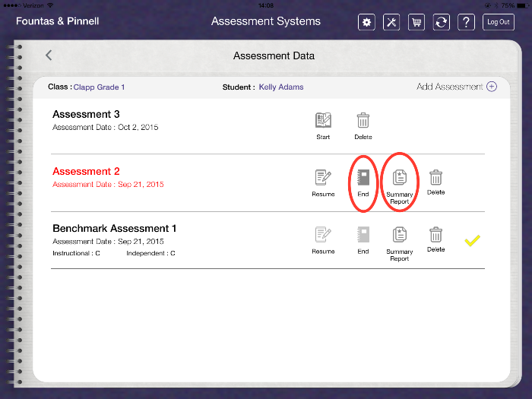Open class link Clapp Grade 1
This screenshot has width=532, height=399.
point(99,87)
